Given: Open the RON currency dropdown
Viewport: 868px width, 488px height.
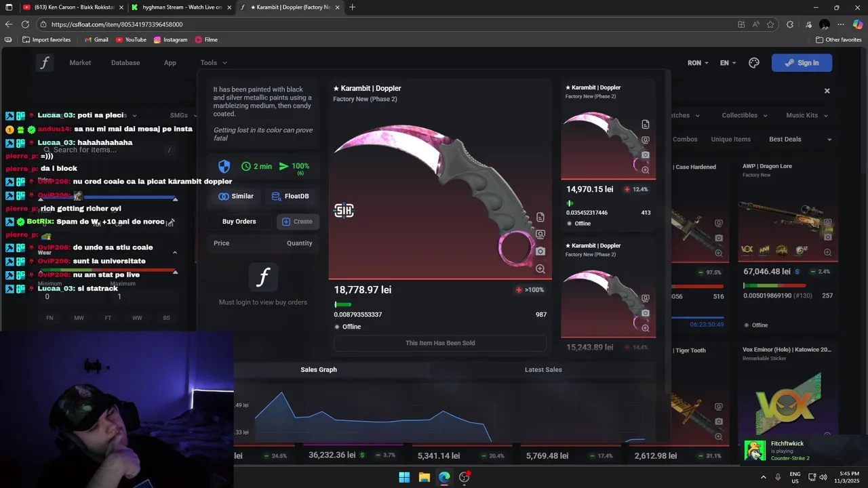Looking at the screenshot, I should (x=698, y=63).
